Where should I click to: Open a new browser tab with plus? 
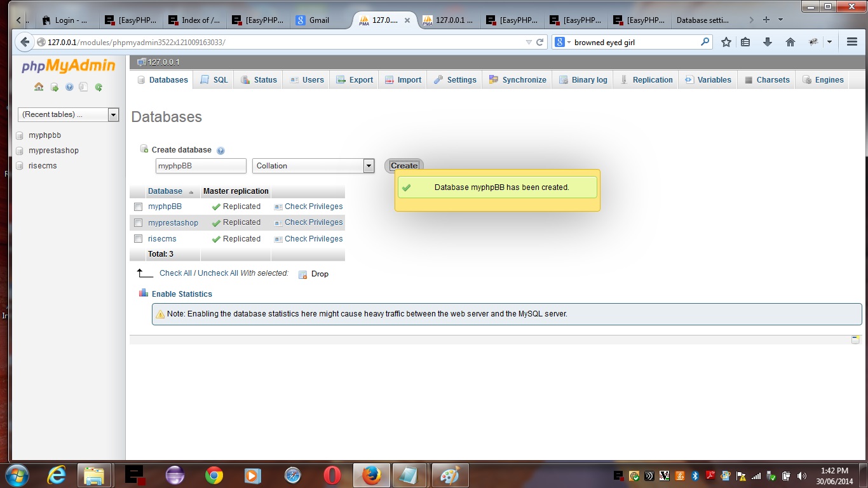pyautogui.click(x=766, y=20)
